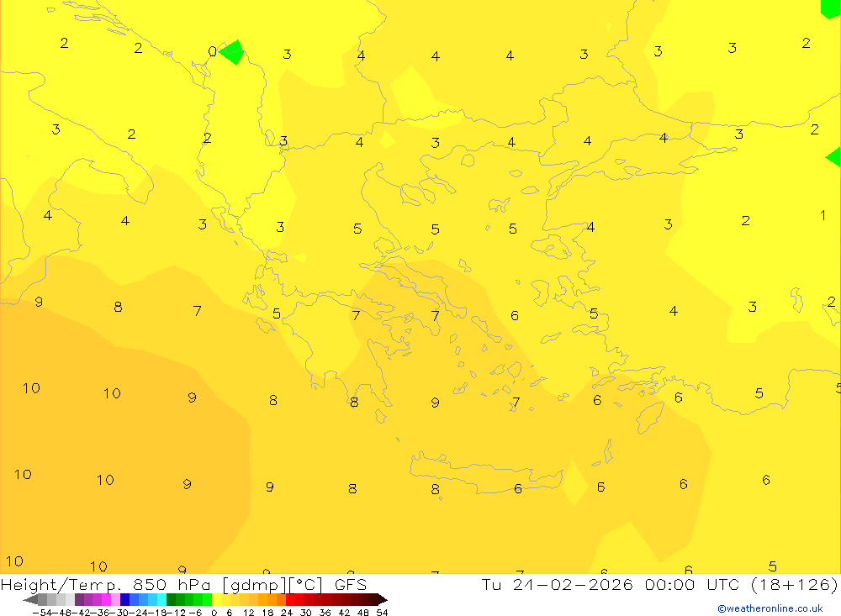
Task: Open the weatheronline.co.uk copyright link
Action: [x=770, y=608]
